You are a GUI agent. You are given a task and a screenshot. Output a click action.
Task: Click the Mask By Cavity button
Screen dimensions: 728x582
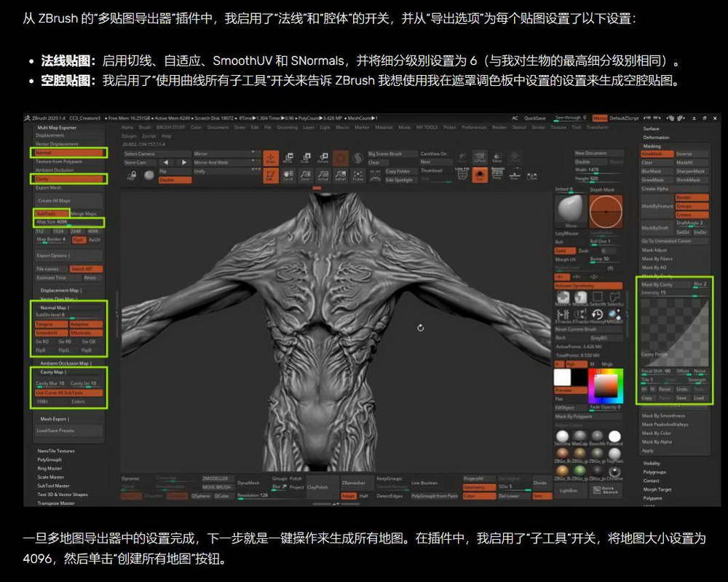coord(664,284)
